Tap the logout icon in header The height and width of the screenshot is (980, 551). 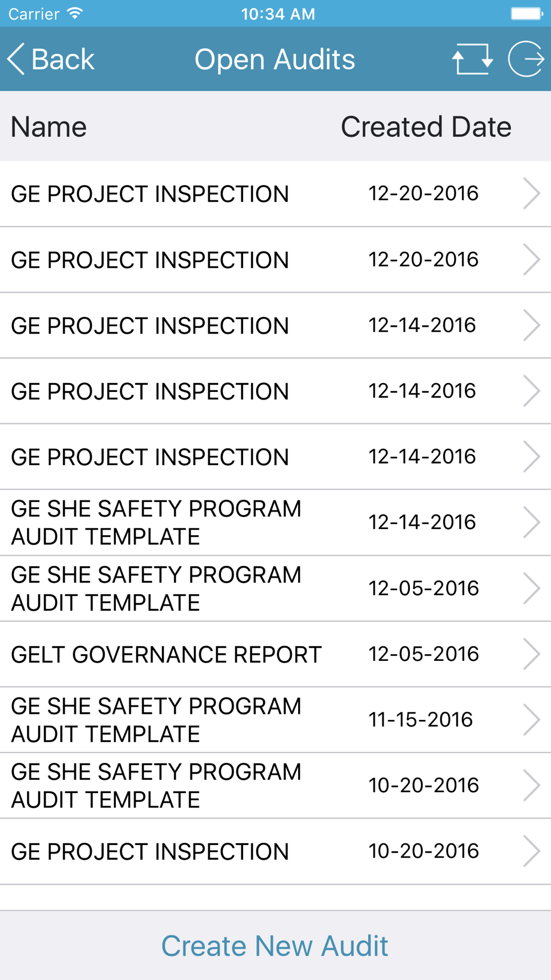click(x=526, y=59)
